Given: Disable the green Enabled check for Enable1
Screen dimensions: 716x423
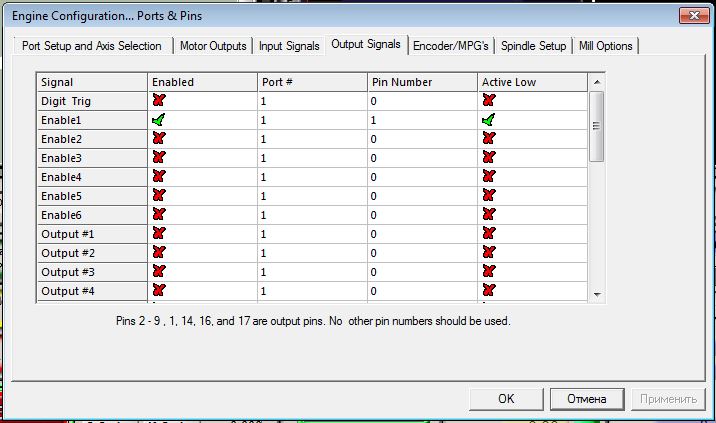Looking at the screenshot, I should [x=159, y=120].
